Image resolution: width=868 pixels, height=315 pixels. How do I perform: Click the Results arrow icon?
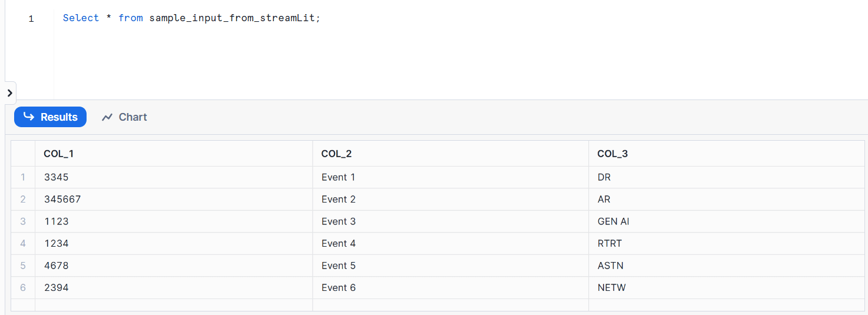pos(28,117)
